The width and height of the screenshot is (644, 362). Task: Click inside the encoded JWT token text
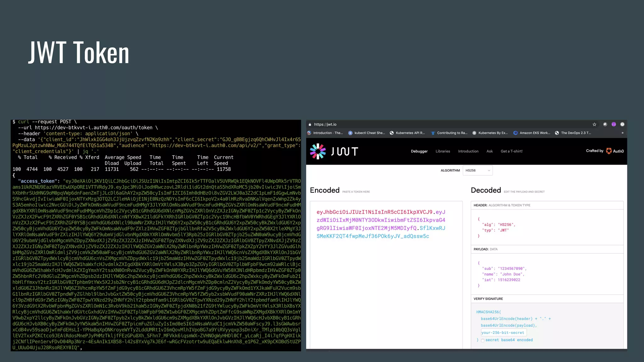coord(381,224)
